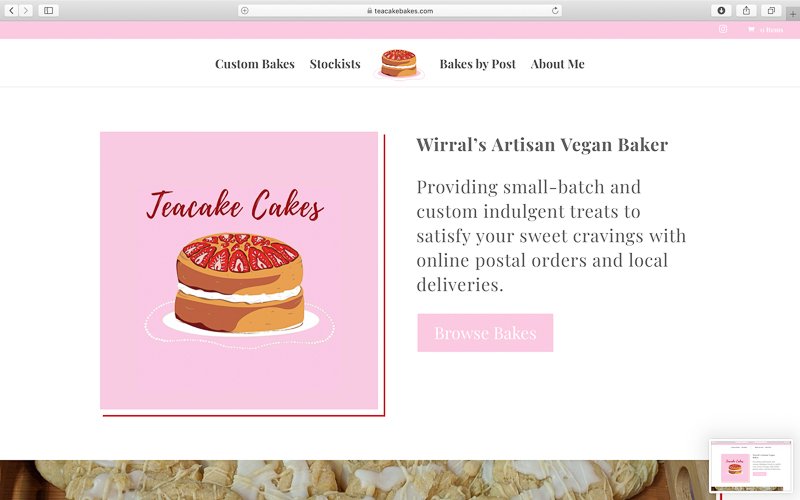
Task: Click the teacakebakes.com address field
Action: point(400,10)
